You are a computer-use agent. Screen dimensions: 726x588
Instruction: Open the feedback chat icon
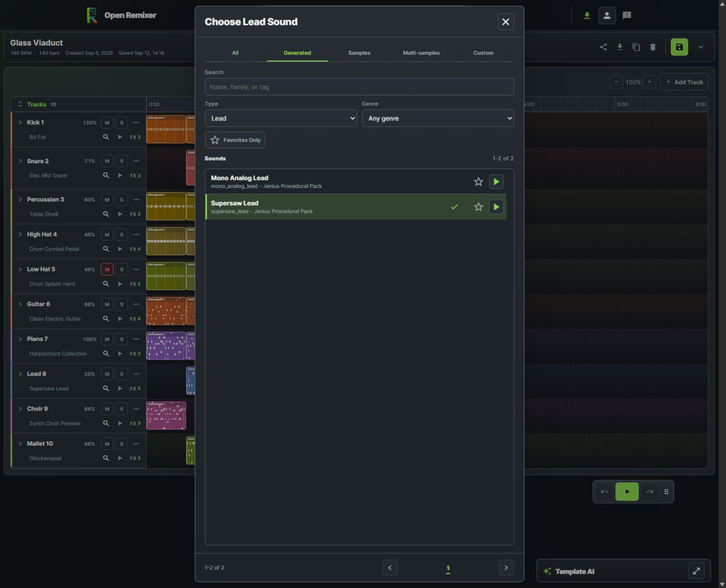[x=627, y=16]
